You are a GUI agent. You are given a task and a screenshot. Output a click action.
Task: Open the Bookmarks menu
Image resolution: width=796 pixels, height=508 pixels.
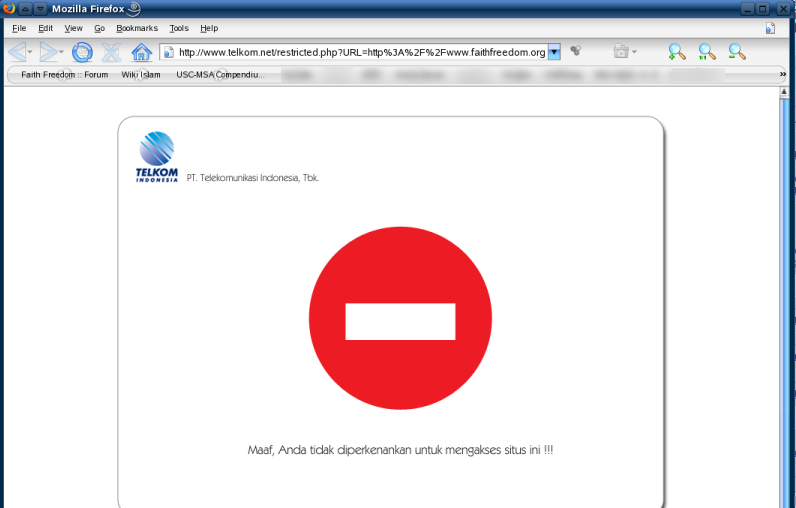(x=137, y=28)
